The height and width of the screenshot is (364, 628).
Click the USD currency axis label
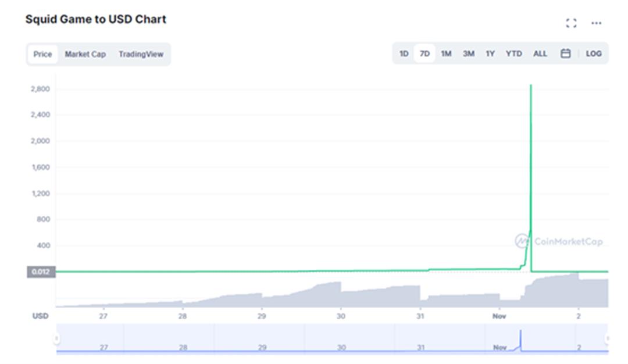41,316
